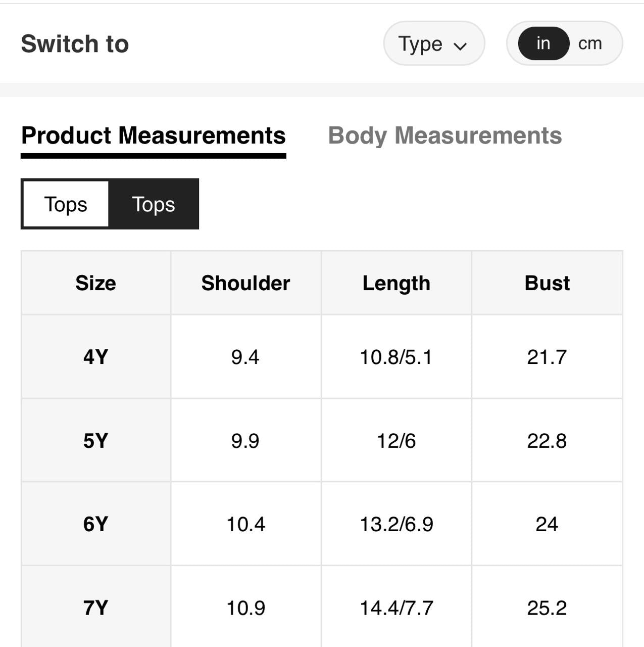The image size is (644, 647).
Task: Click the 6Y shoulder value 10.4
Action: 245,524
